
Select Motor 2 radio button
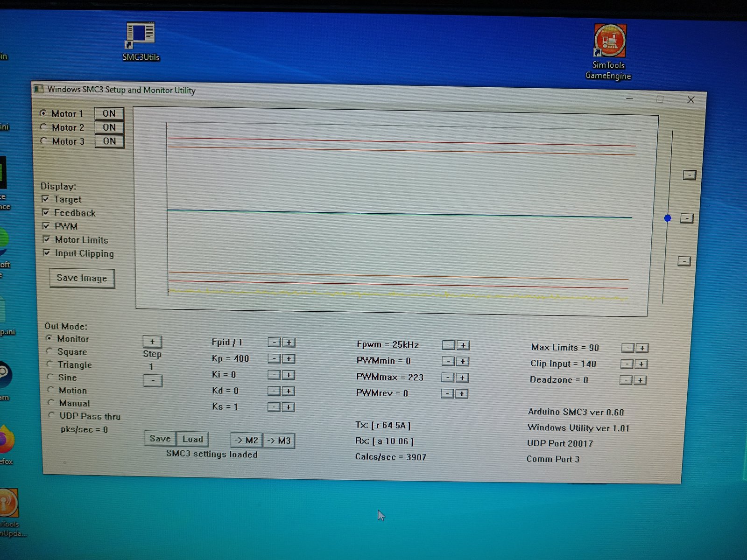43,127
